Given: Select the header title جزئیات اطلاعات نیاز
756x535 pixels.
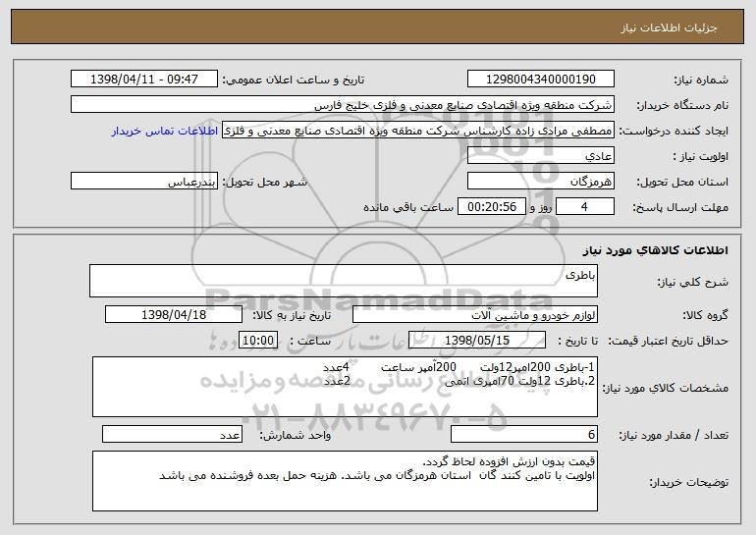Looking at the screenshot, I should coord(669,27).
